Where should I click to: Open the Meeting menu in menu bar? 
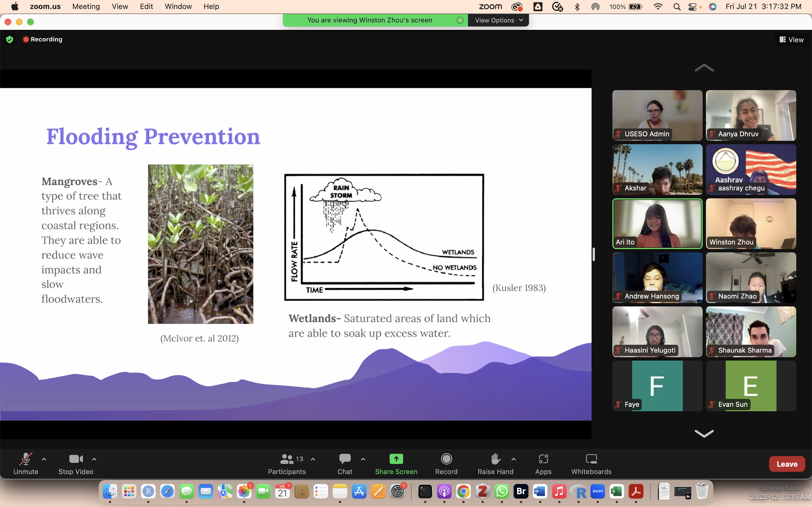86,7
